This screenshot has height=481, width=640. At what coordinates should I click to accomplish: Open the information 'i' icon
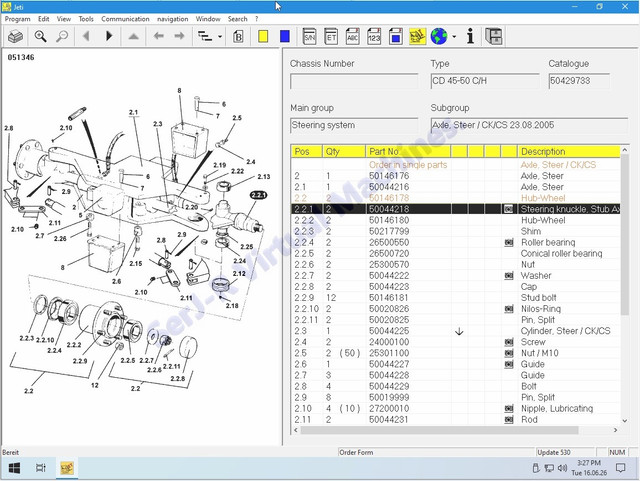[x=470, y=36]
